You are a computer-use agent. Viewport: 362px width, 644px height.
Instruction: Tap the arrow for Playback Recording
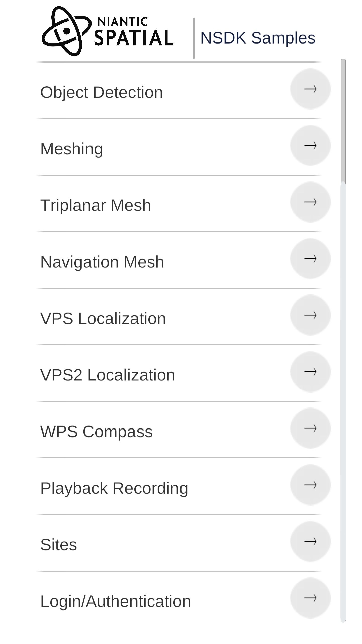(310, 485)
